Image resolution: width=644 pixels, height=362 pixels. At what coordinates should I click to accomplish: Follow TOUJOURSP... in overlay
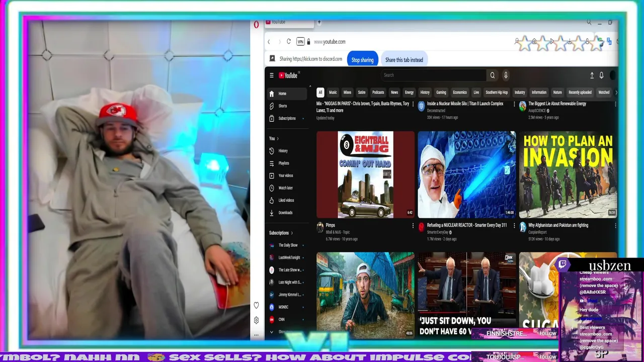(547, 357)
